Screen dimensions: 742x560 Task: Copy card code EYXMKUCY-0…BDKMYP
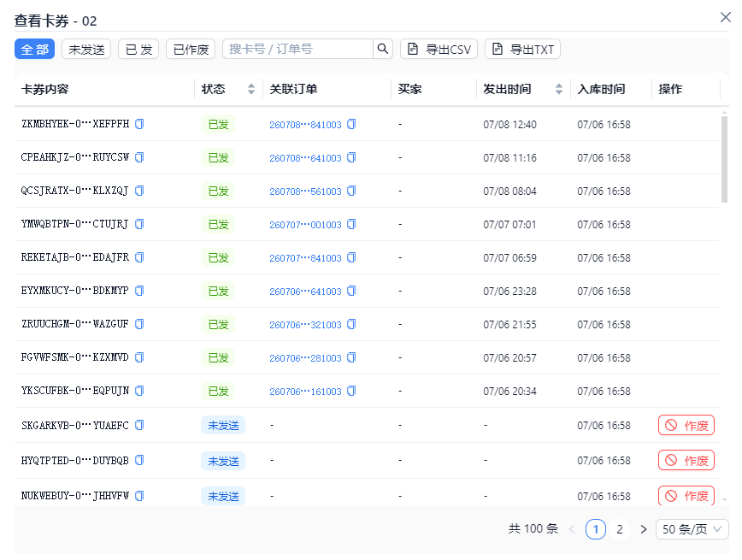click(139, 291)
